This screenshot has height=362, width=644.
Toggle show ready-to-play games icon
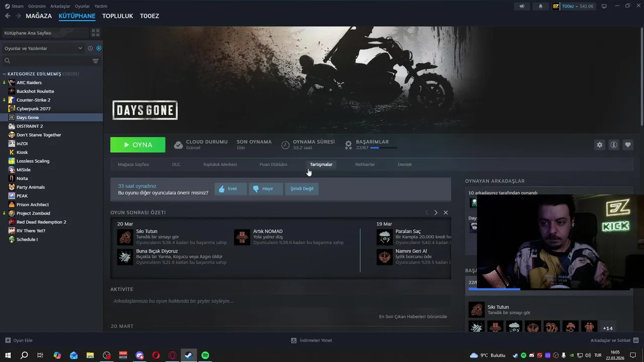(x=99, y=48)
